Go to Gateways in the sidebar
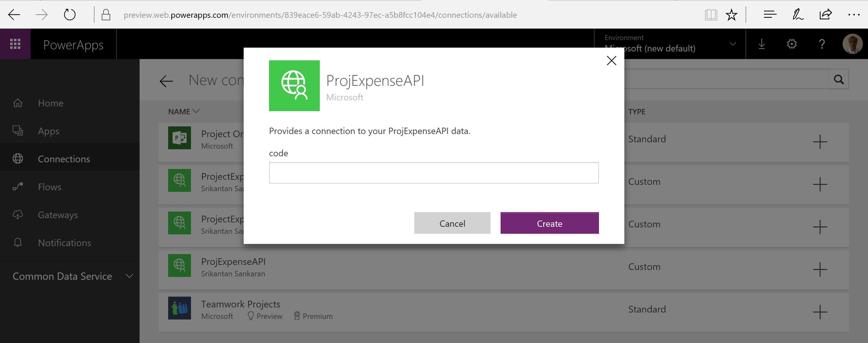The image size is (868, 343). click(58, 215)
